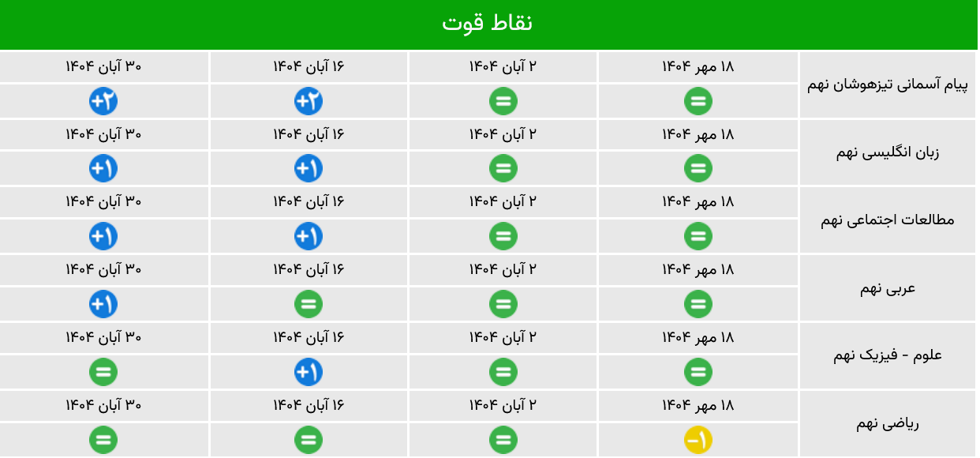Click the green equal icon under 30 آبان for ریاضی نهم
This screenshot has height=458, width=980.
[103, 440]
